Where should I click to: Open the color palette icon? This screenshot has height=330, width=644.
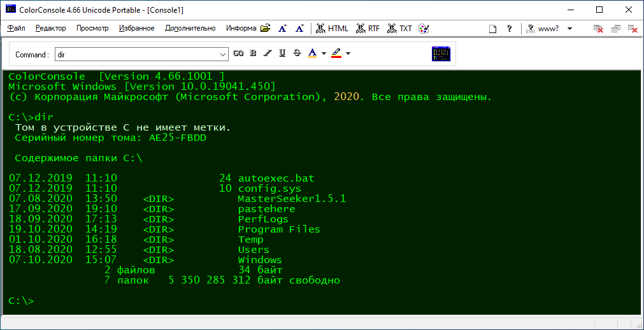[x=424, y=29]
